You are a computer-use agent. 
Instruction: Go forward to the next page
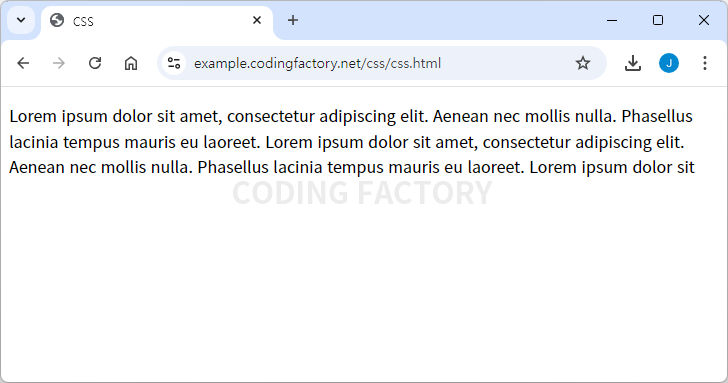59,63
